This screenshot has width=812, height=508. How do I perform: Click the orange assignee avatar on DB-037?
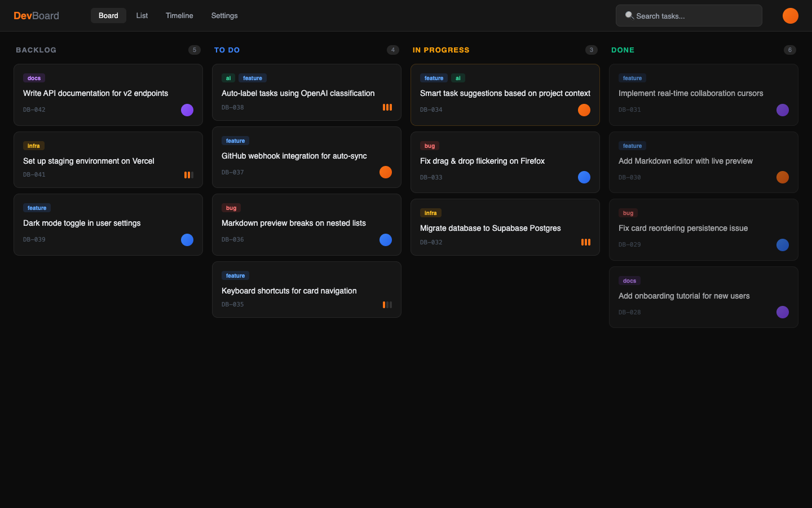pyautogui.click(x=386, y=172)
